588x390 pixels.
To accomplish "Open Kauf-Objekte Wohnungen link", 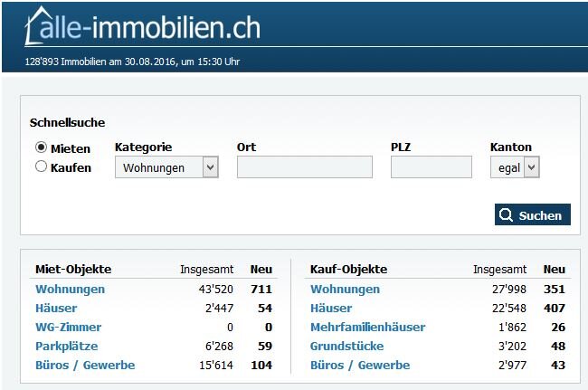I will (x=345, y=290).
